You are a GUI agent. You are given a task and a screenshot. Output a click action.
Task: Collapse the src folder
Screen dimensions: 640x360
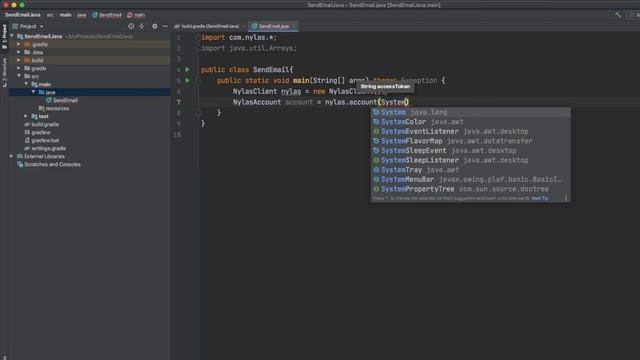point(19,76)
